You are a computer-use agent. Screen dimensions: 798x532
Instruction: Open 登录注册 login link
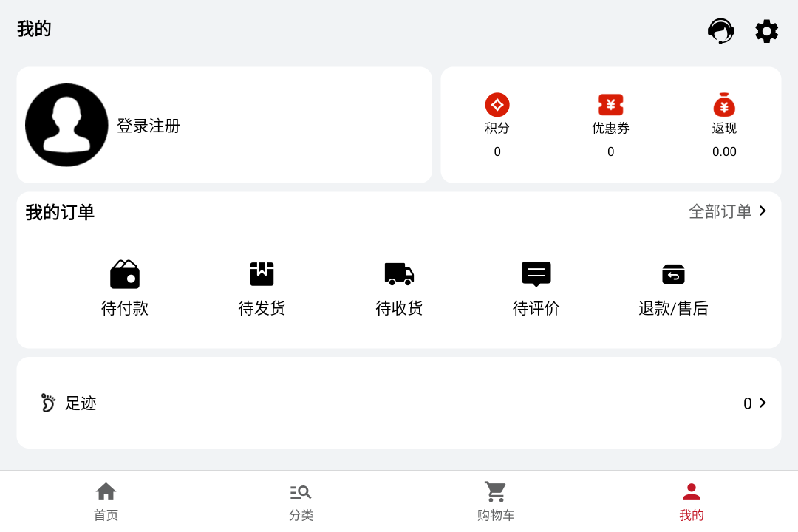tap(149, 126)
